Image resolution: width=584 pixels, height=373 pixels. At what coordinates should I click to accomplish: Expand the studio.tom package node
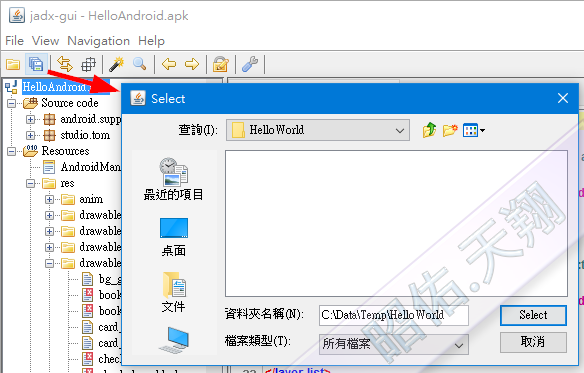click(31, 135)
